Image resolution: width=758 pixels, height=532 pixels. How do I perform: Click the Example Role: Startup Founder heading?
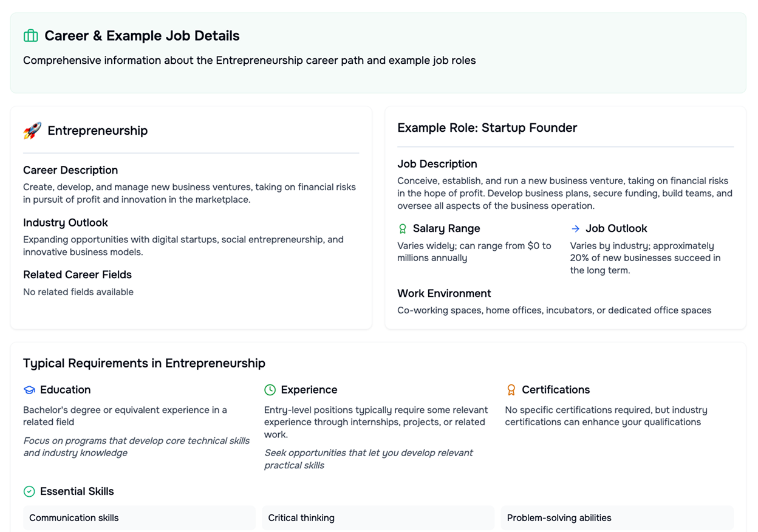coord(487,128)
